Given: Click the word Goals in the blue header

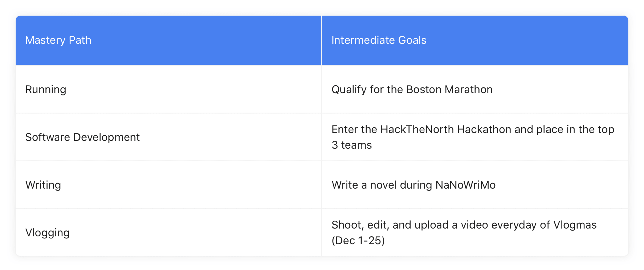Looking at the screenshot, I should (x=412, y=40).
